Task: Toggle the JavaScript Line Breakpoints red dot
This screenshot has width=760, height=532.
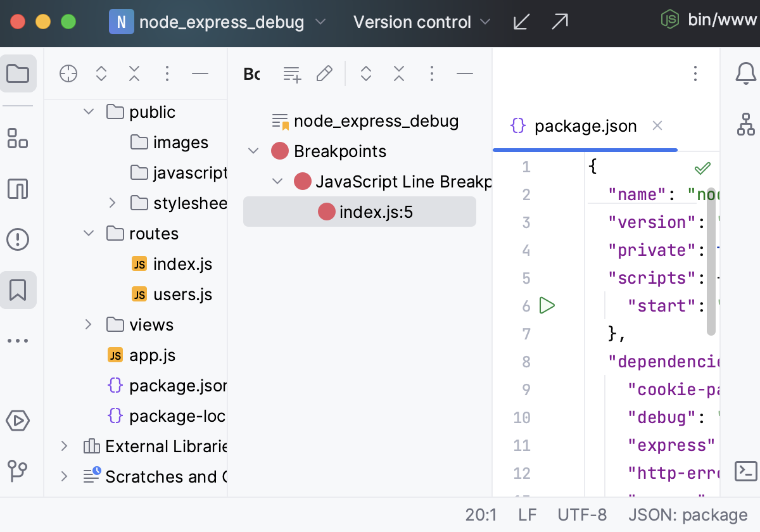Action: point(303,182)
